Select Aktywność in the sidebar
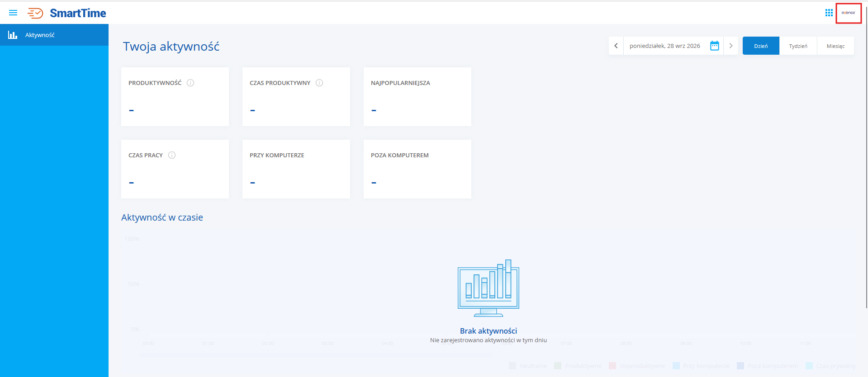Viewport: 868px width, 377px height. click(54, 35)
